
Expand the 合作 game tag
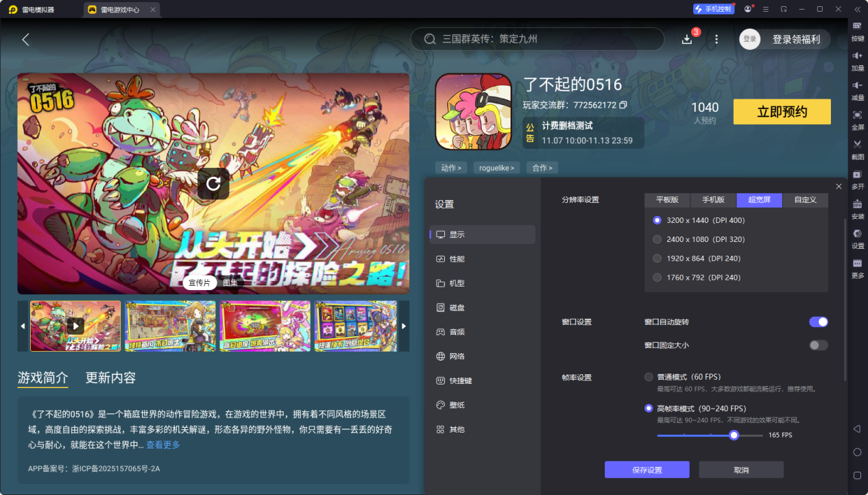(540, 167)
